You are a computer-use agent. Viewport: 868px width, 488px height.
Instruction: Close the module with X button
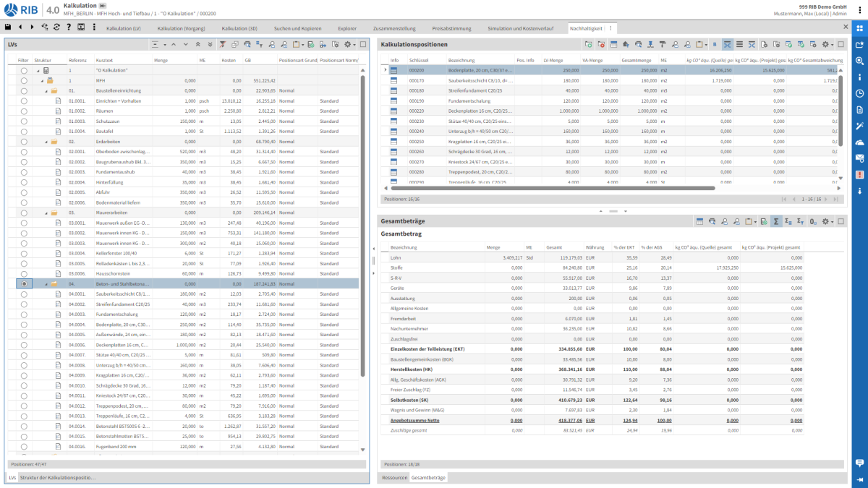[846, 27]
